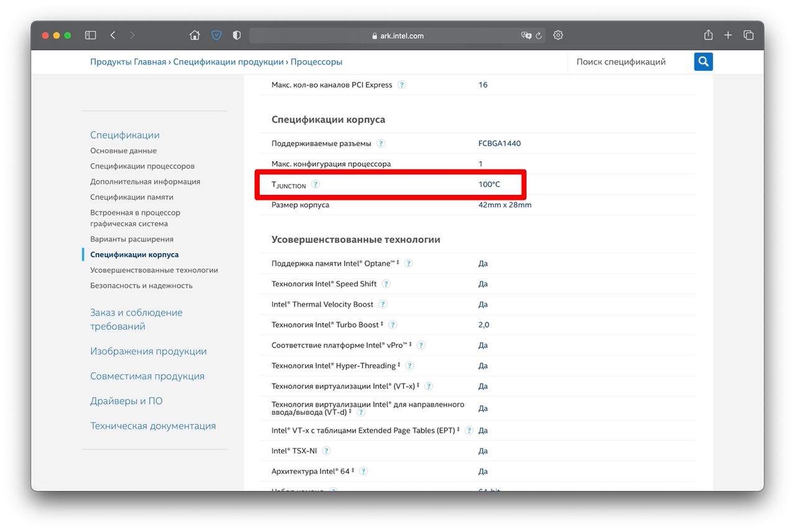Open help icon for Thermal Velocity Boost

coord(383,304)
